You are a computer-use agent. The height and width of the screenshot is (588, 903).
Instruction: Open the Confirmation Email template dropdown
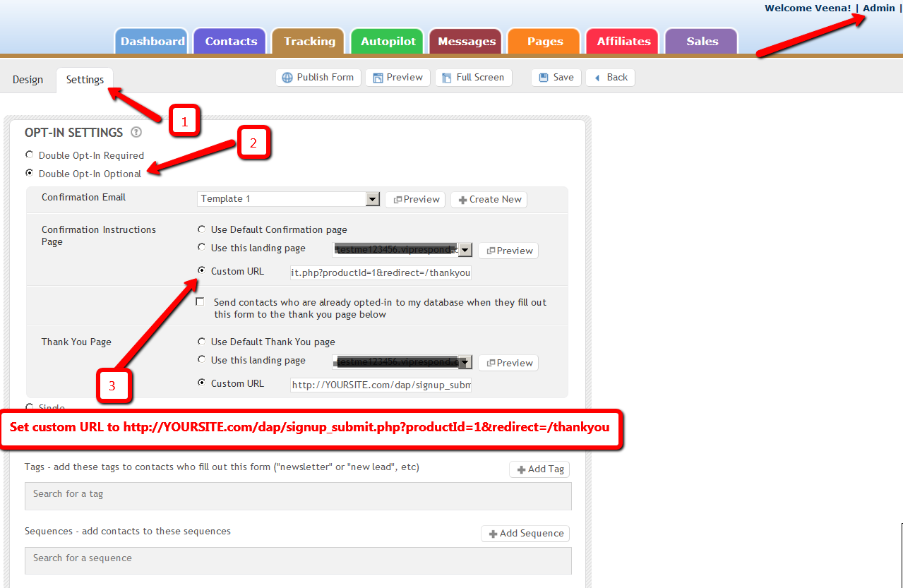click(373, 199)
